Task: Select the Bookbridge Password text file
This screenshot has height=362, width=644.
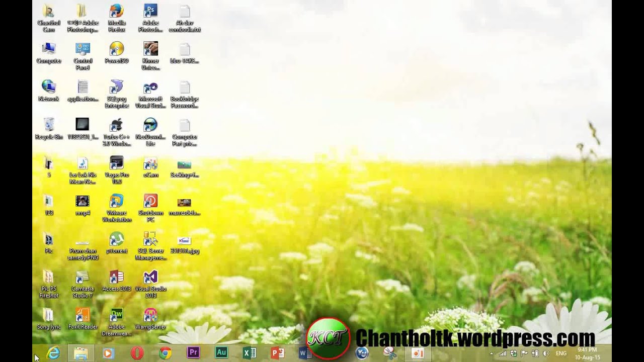Action: [x=185, y=94]
